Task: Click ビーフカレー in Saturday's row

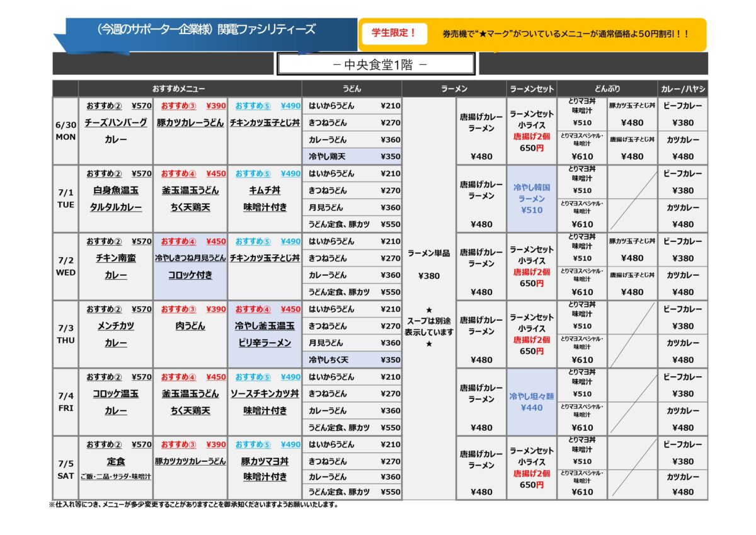Action: click(683, 444)
